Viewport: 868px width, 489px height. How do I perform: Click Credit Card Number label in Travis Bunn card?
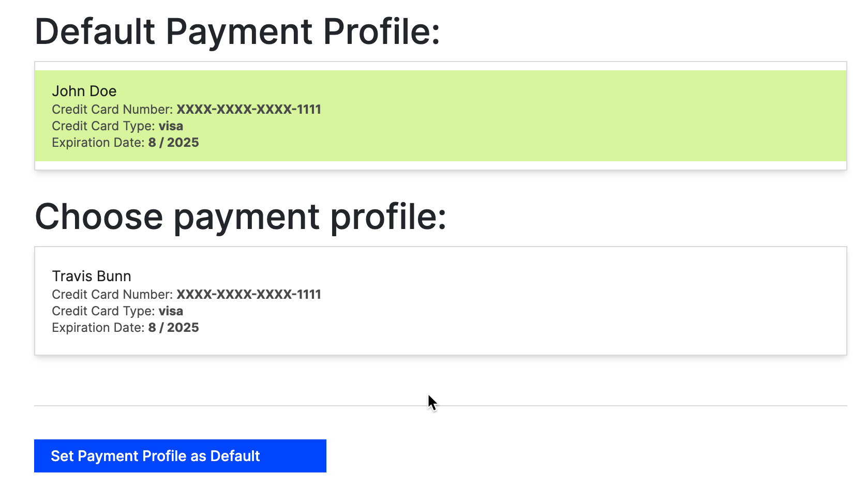click(x=112, y=294)
